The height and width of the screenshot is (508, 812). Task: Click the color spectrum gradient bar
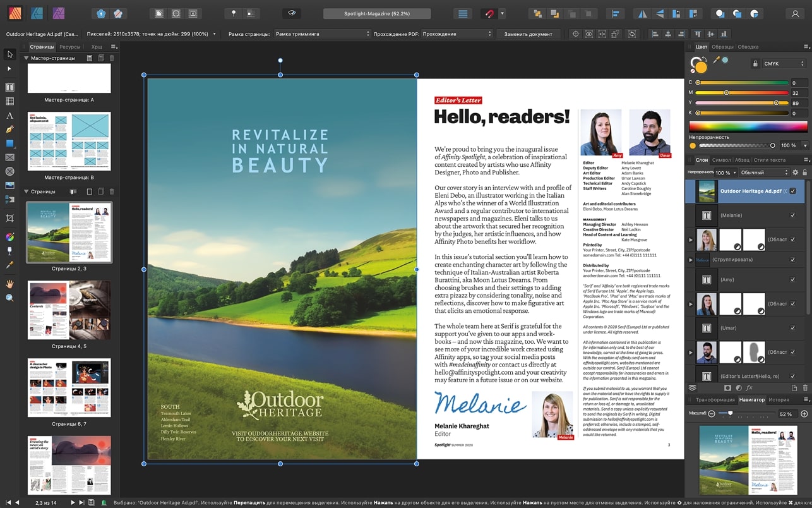click(748, 126)
